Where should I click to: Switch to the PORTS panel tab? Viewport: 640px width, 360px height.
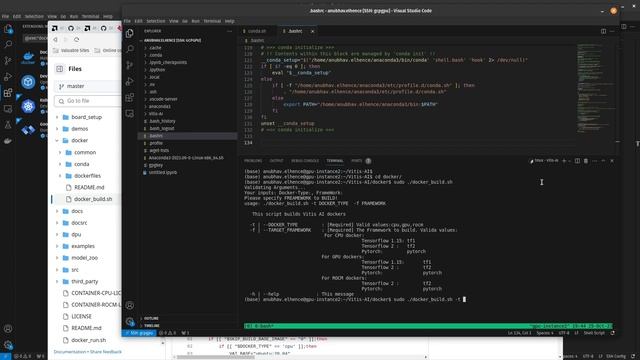click(357, 161)
